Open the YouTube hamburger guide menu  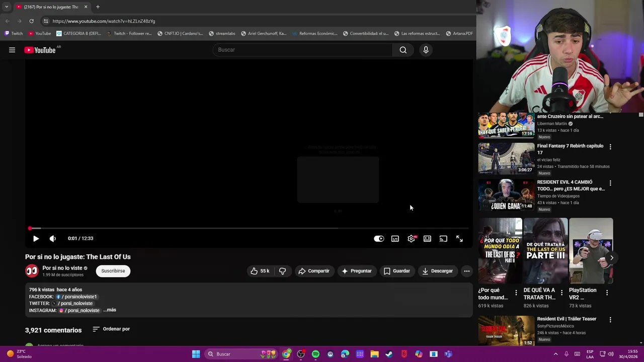point(12,50)
